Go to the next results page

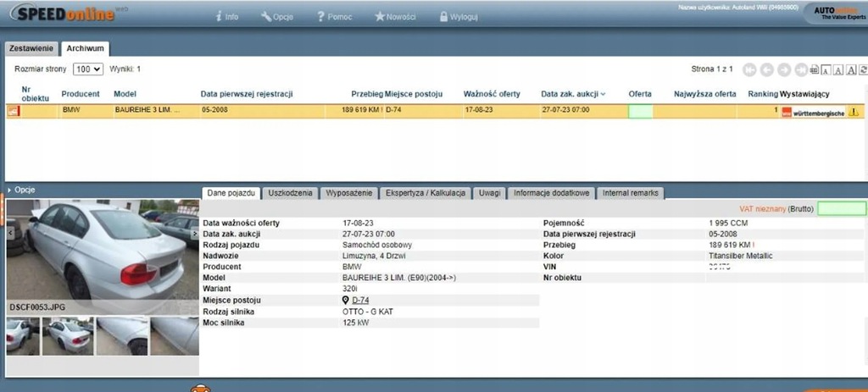(783, 69)
